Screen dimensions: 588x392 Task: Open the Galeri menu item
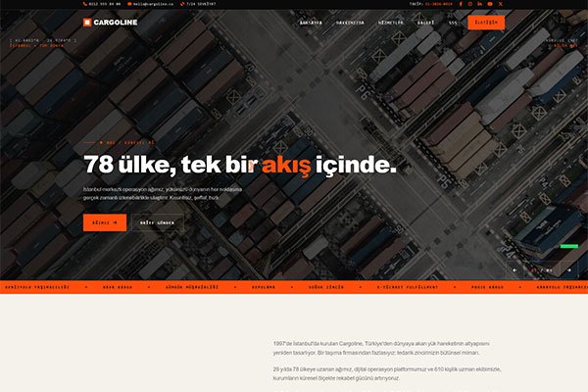(426, 23)
